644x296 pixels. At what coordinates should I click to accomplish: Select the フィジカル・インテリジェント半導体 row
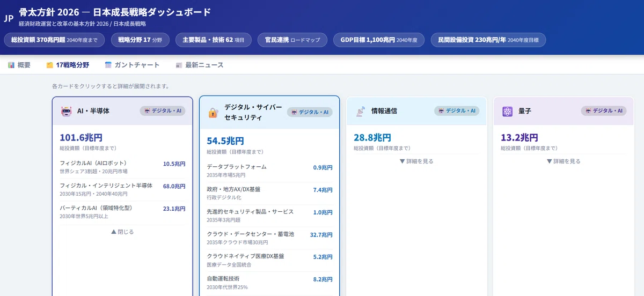click(x=122, y=189)
